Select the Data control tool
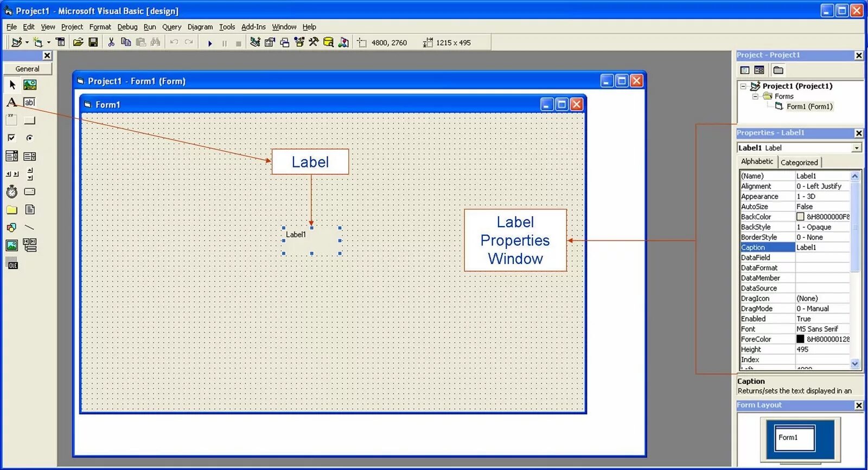The height and width of the screenshot is (470, 868). tap(30, 246)
